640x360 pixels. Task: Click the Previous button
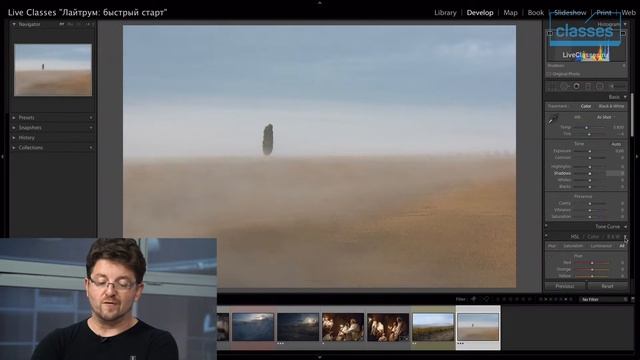[x=565, y=286]
